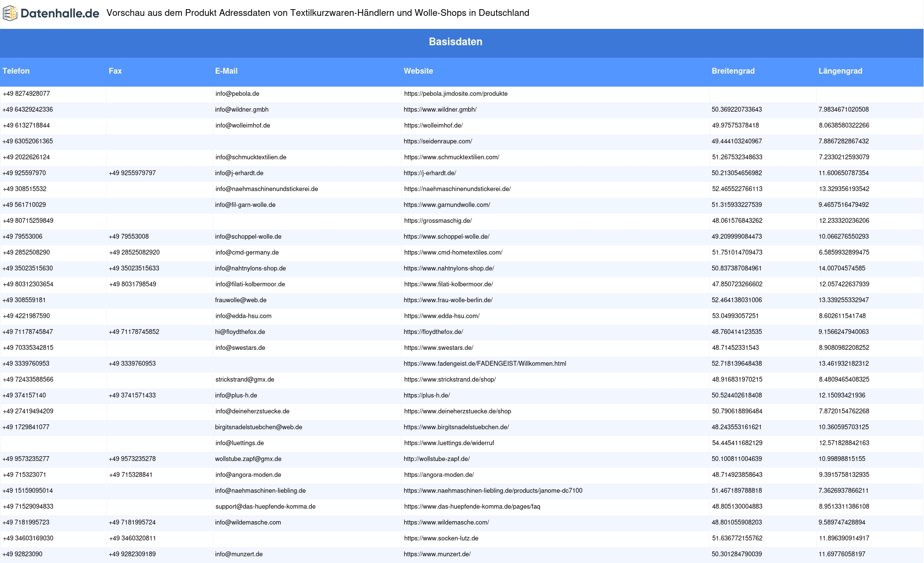Select fax number +49 715328841
The height and width of the screenshot is (563, 924).
pyautogui.click(x=131, y=475)
